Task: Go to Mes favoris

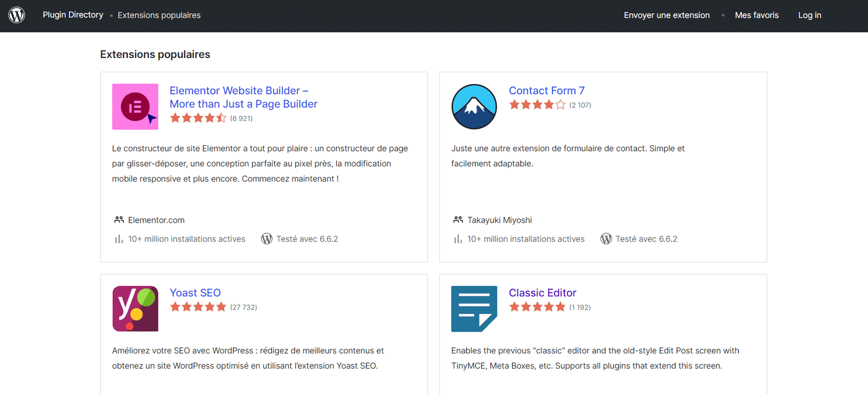Action: point(756,15)
